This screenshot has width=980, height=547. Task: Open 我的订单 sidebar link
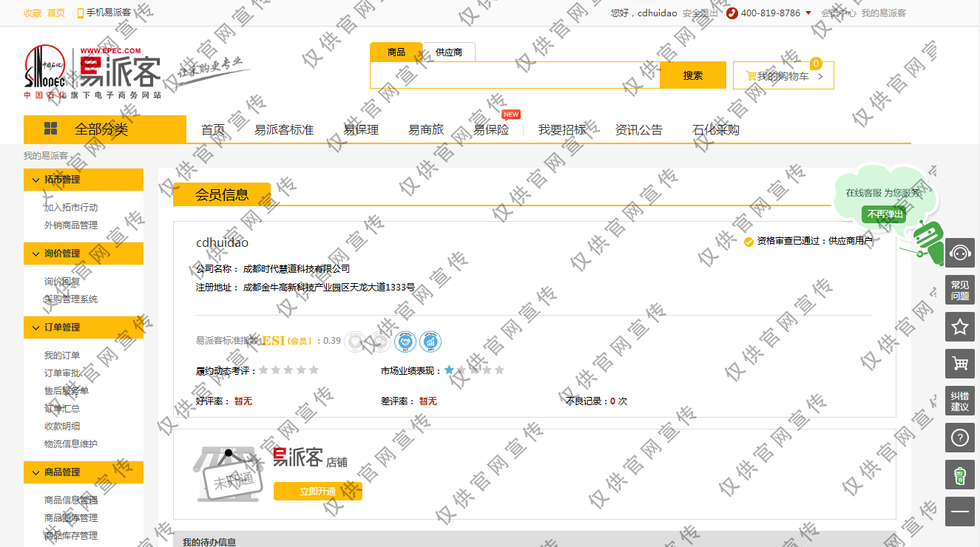[x=62, y=356]
